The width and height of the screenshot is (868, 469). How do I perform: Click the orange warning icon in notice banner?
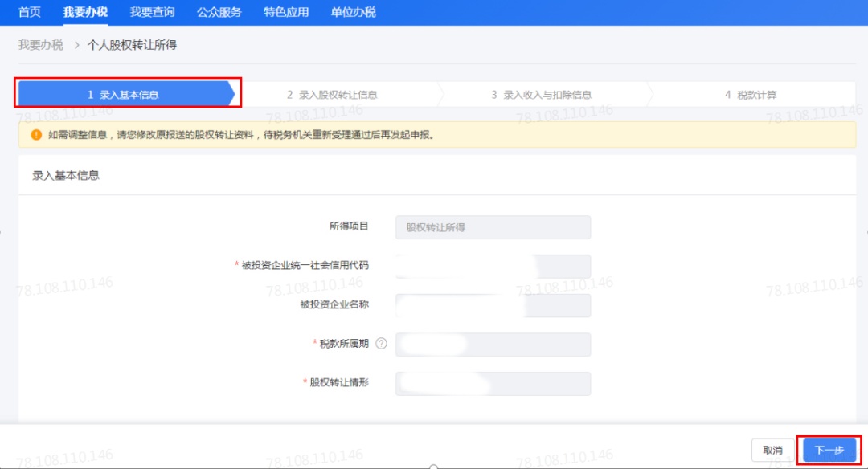[x=36, y=134]
